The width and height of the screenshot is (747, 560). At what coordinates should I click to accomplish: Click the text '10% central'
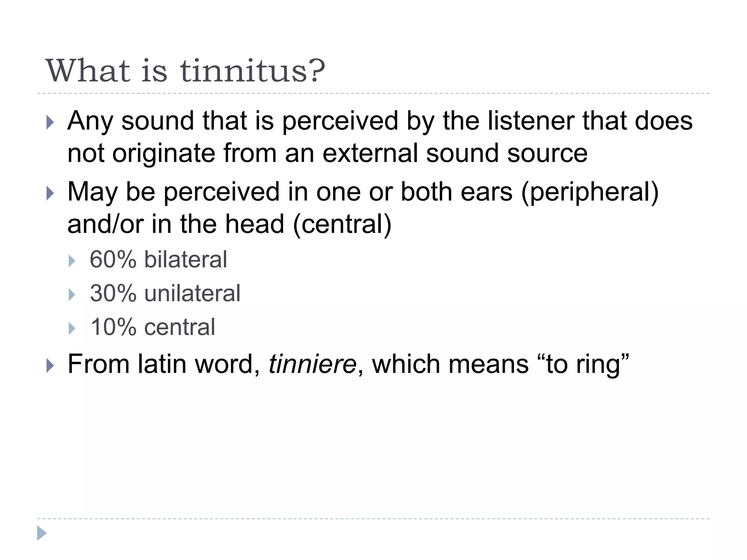pos(153,327)
